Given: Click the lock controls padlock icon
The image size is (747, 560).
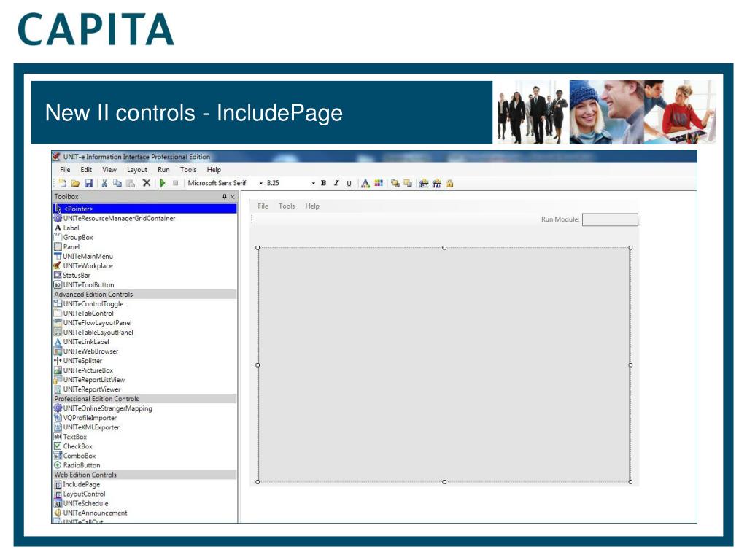Looking at the screenshot, I should point(449,183).
